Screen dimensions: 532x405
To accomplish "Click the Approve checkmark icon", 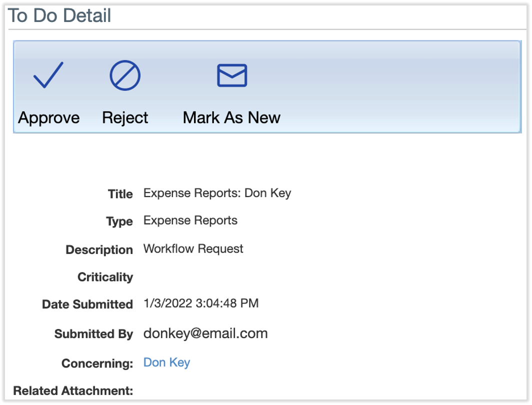I will (48, 75).
